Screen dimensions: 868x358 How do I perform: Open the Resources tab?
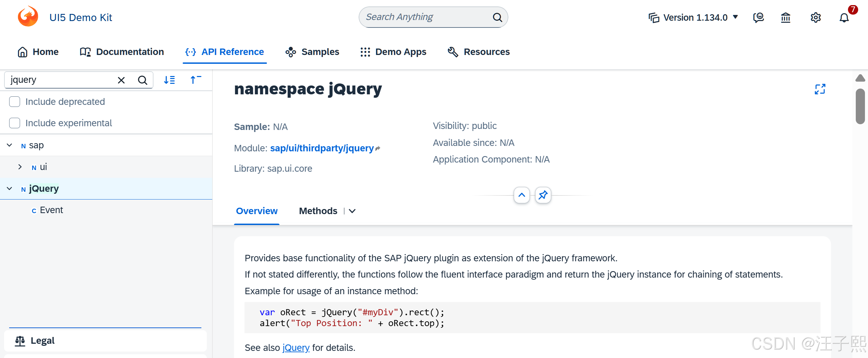(x=479, y=52)
